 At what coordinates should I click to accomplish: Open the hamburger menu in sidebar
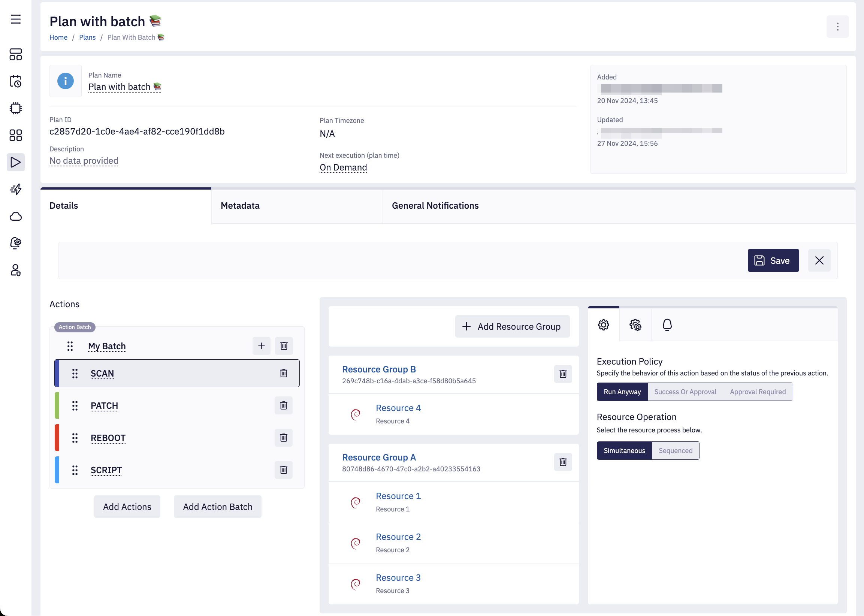coord(16,19)
